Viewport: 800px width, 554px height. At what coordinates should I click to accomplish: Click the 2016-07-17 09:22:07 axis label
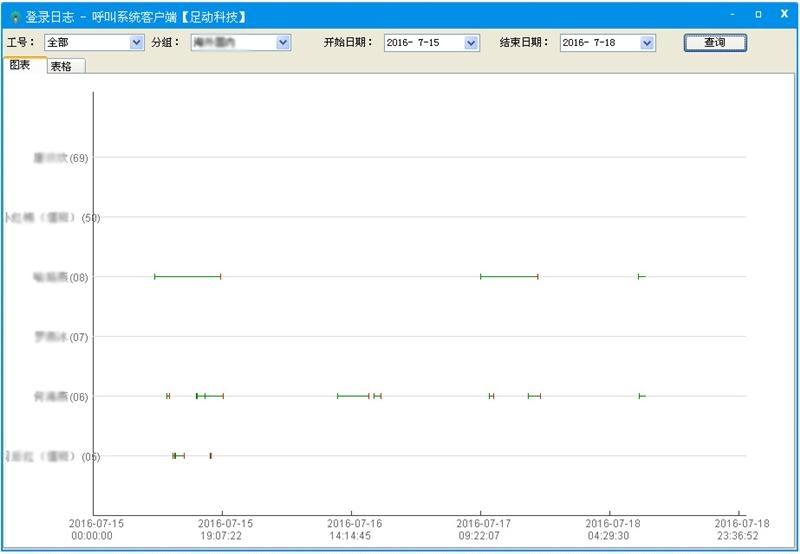click(x=483, y=529)
